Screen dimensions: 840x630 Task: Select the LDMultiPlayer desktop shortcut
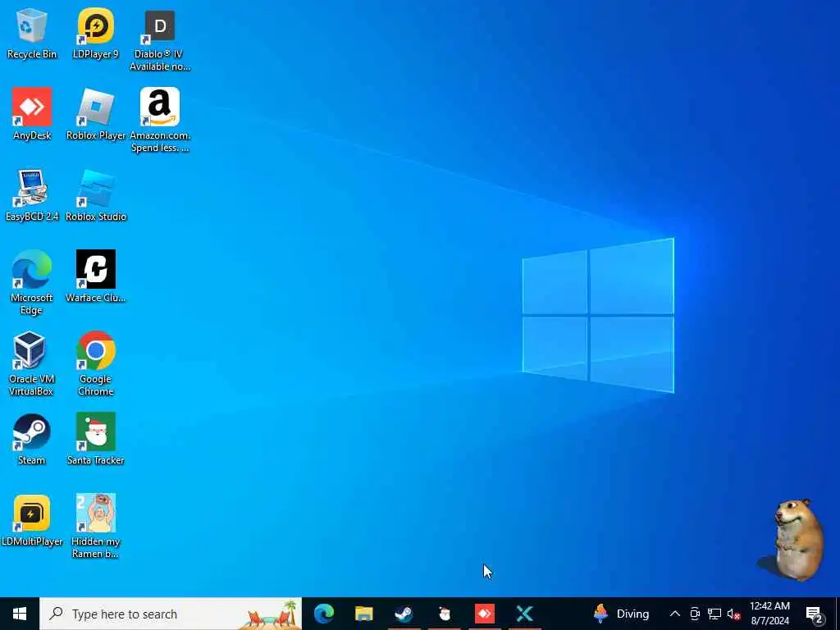pyautogui.click(x=32, y=521)
